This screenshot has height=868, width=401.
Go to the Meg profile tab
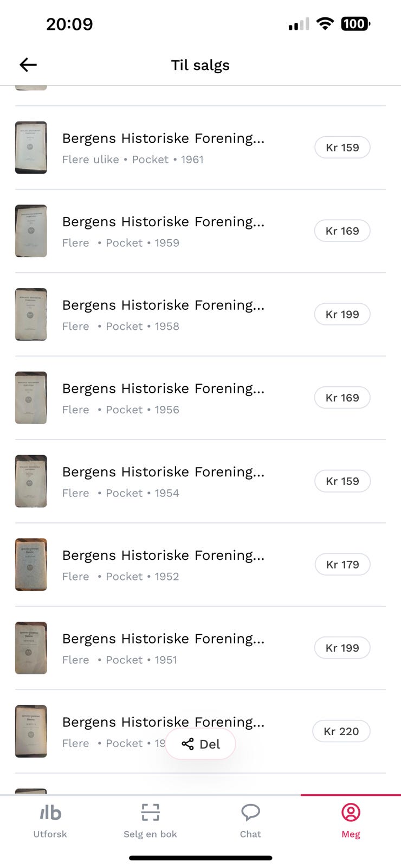(351, 820)
